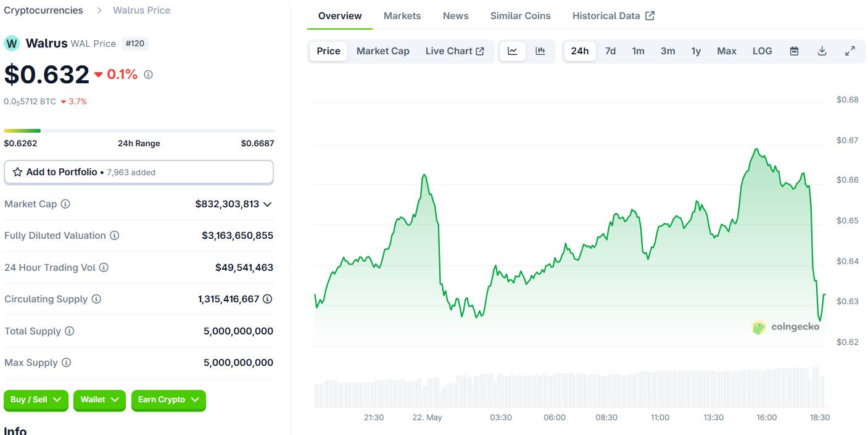Click the 18:30 time axis label
The width and height of the screenshot is (868, 435).
point(820,418)
